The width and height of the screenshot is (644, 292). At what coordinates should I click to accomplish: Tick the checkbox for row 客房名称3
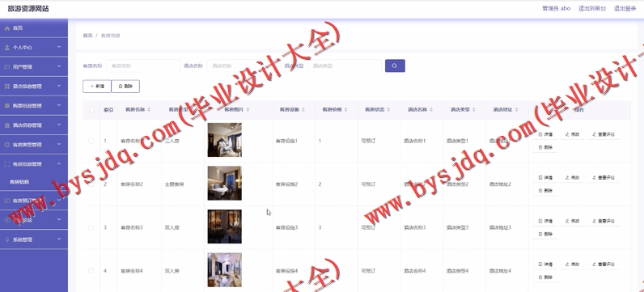click(x=91, y=227)
